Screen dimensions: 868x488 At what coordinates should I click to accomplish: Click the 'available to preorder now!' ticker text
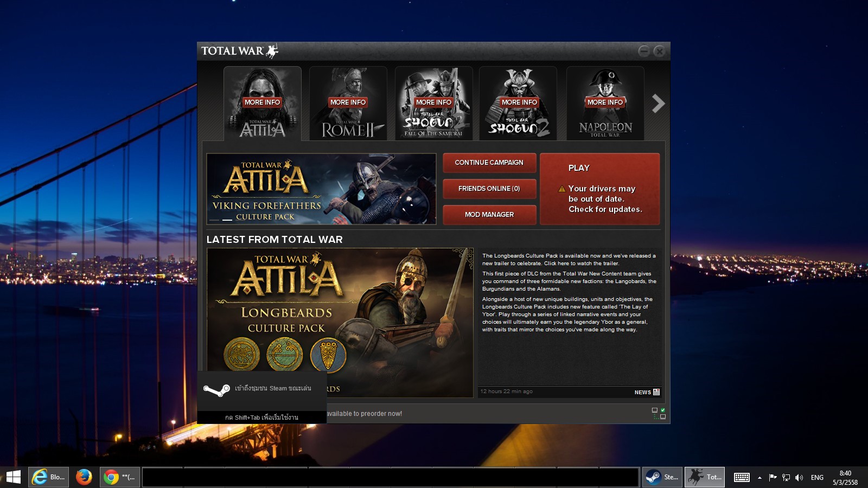364,414
